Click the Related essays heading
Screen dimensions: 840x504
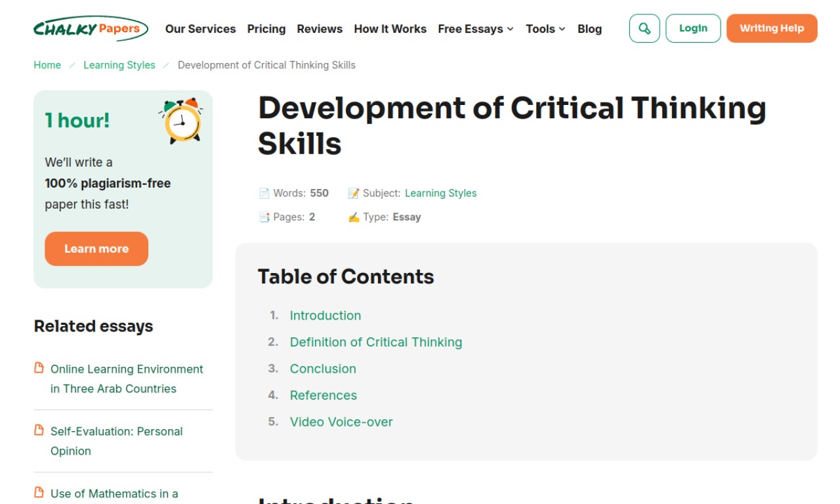93,326
